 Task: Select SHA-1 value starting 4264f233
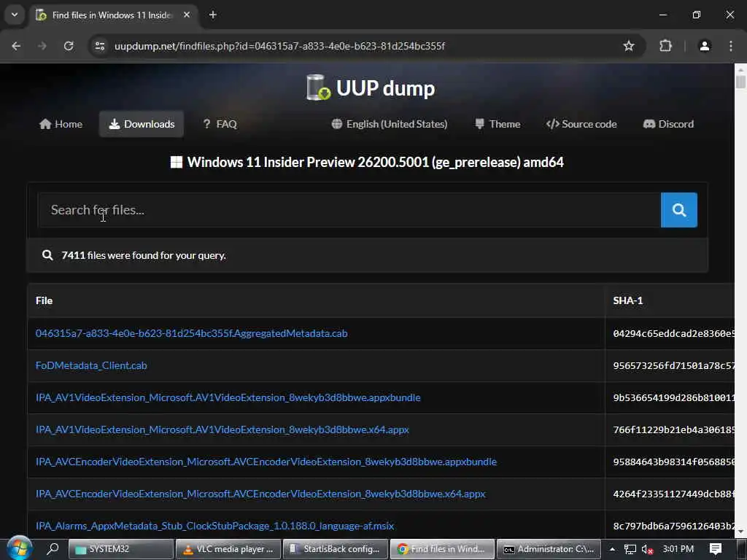pos(673,494)
